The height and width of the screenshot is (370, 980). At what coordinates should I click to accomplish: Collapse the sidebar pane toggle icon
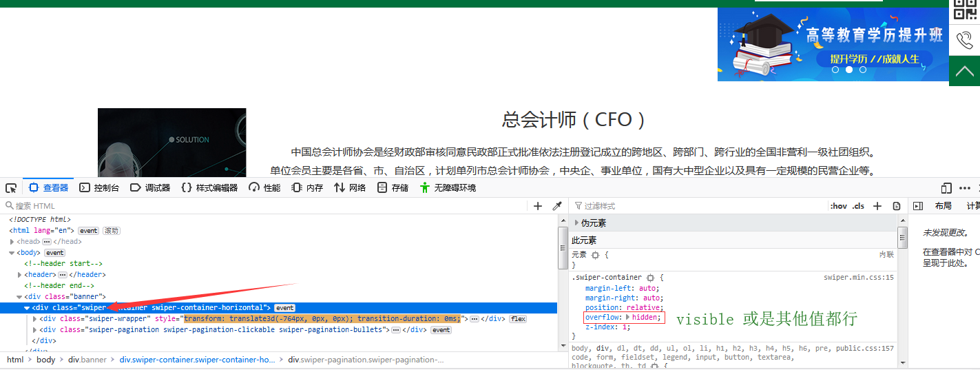917,205
